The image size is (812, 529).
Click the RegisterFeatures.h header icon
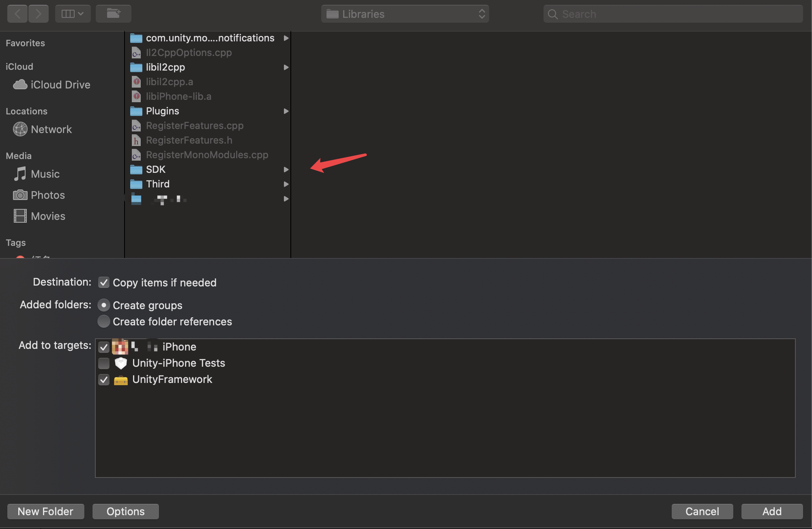point(136,140)
